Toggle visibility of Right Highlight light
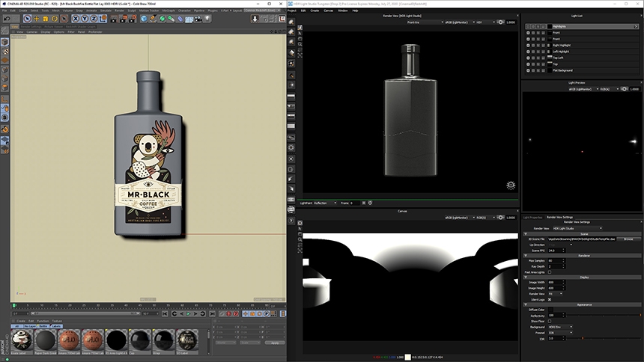 coord(528,45)
